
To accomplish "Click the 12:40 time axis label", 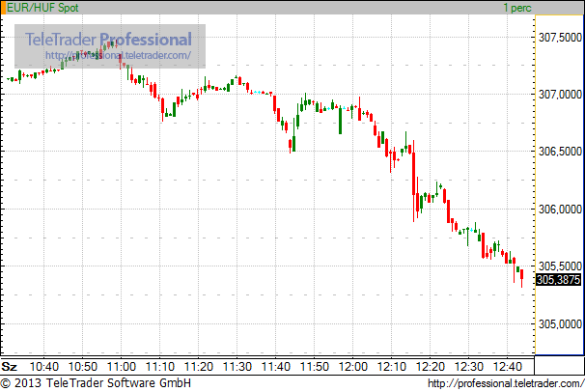I will point(508,367).
